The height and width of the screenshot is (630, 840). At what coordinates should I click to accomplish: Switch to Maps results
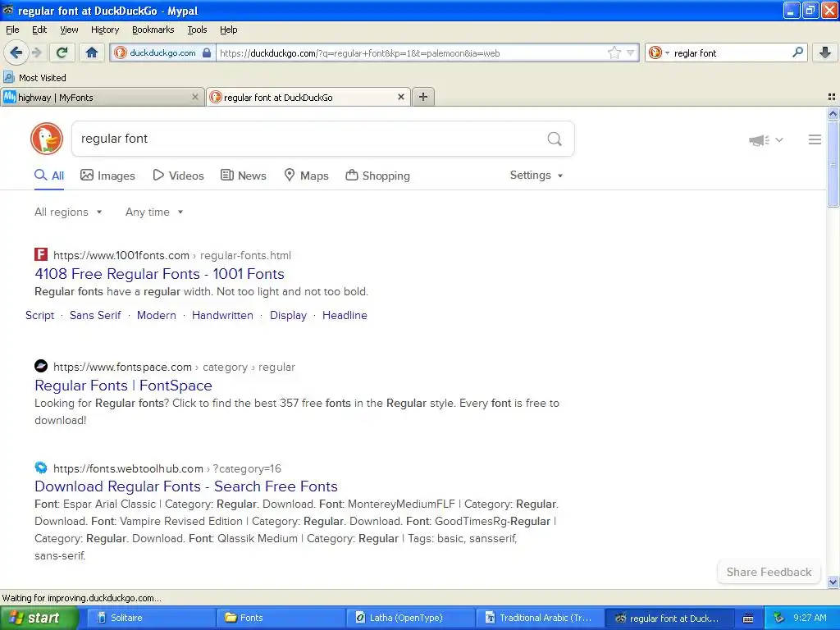tap(306, 176)
